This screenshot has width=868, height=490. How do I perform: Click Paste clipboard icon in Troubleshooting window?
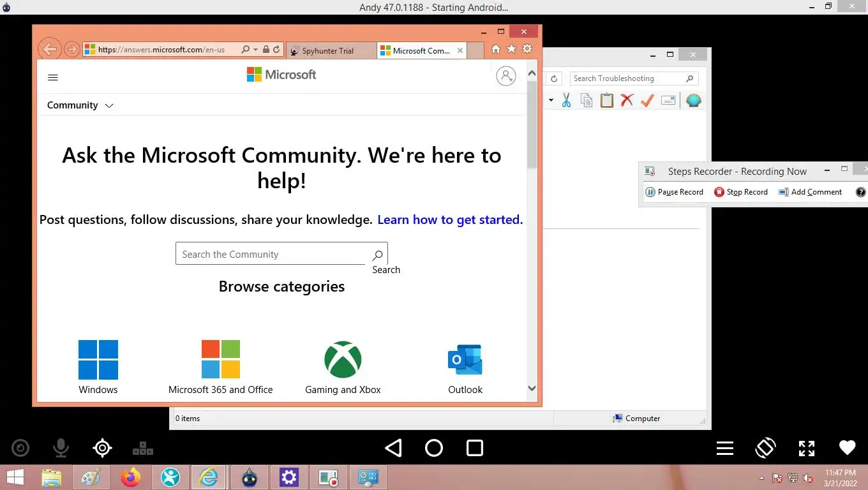coord(606,100)
